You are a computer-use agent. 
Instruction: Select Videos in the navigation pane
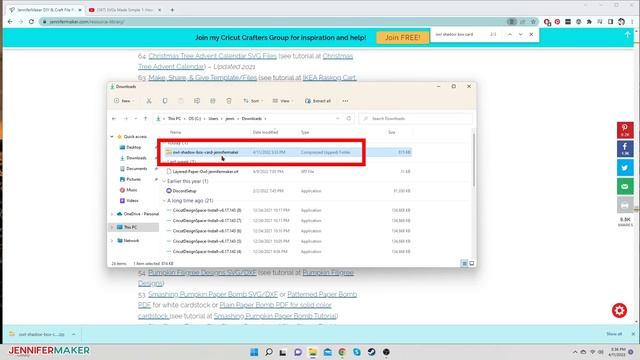(132, 200)
